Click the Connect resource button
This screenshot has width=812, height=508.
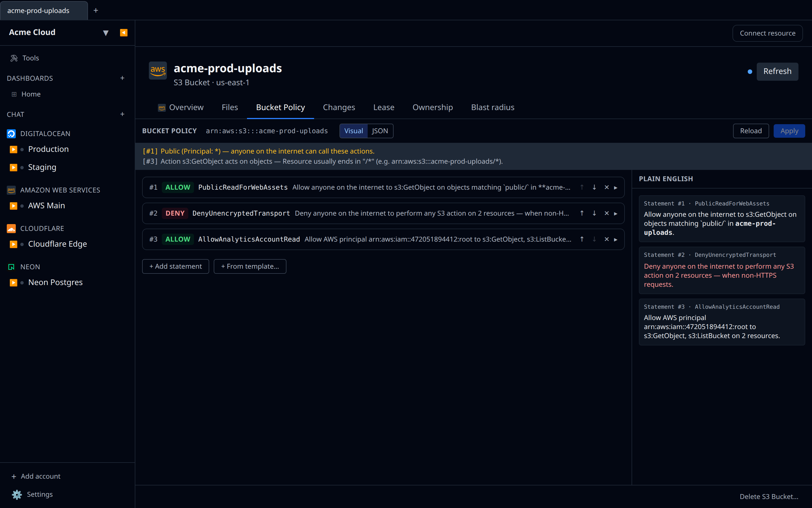[767, 33]
